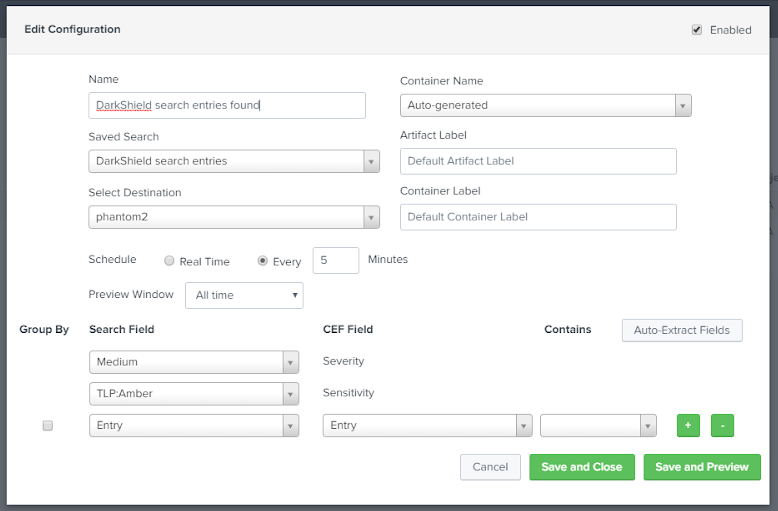Image resolution: width=778 pixels, height=511 pixels.
Task: Select the Real Time schedule radio
Action: pyautogui.click(x=169, y=260)
